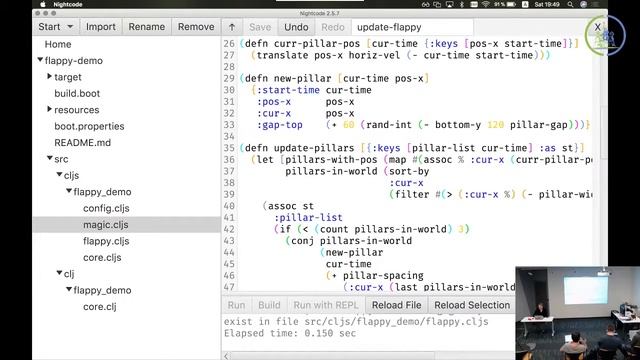The image size is (640, 360).
Task: Select Home in the project tree
Action: point(58,44)
